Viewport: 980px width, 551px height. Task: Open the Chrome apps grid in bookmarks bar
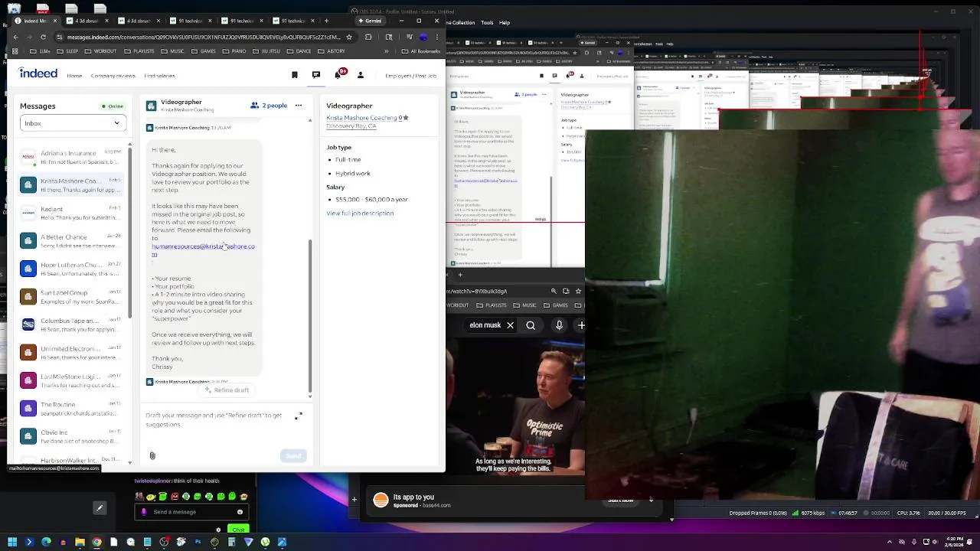(x=15, y=51)
